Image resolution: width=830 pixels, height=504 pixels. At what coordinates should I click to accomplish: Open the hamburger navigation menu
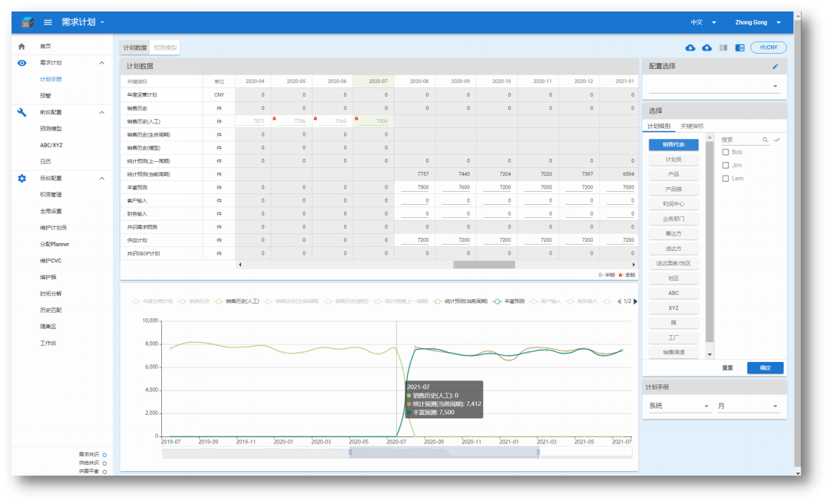[x=48, y=22]
